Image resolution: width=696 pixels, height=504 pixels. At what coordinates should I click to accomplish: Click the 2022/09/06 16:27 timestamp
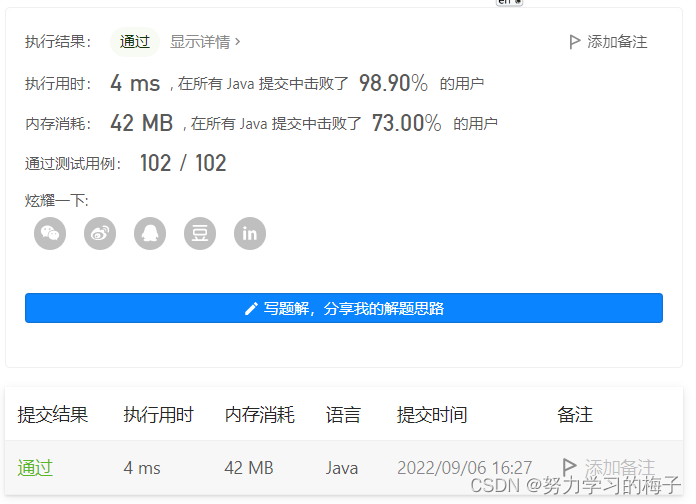tap(464, 468)
